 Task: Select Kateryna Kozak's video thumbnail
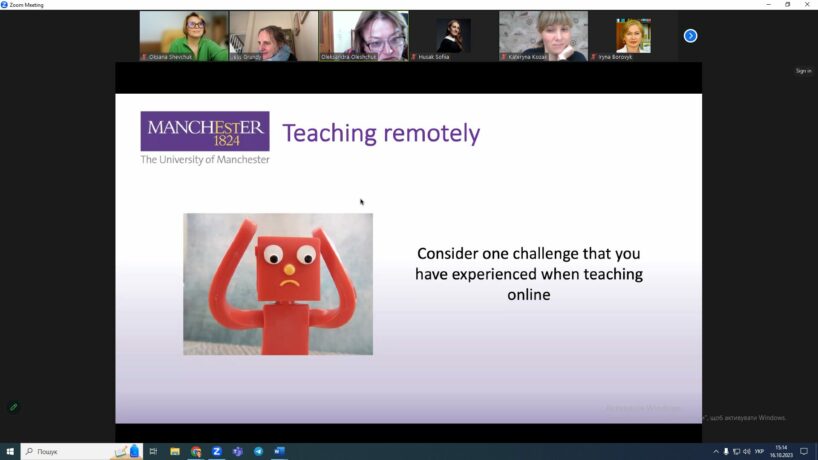(543, 36)
